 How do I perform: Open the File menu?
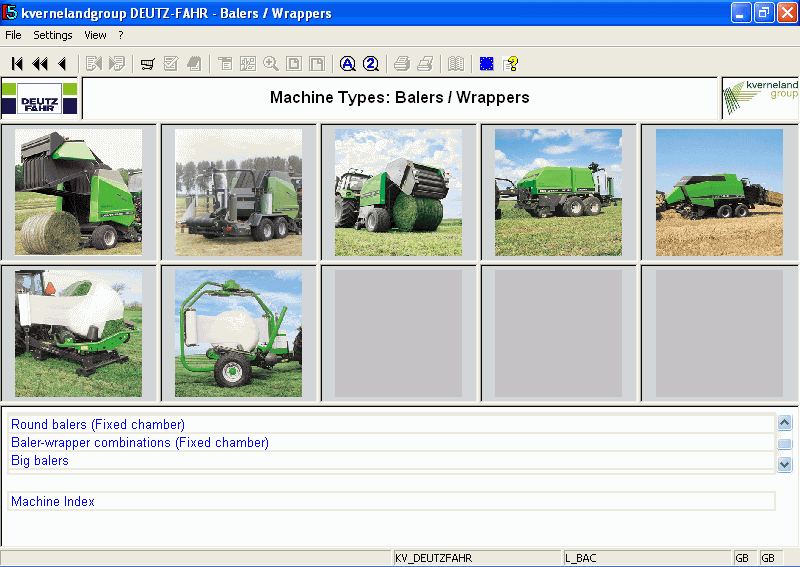(x=13, y=35)
